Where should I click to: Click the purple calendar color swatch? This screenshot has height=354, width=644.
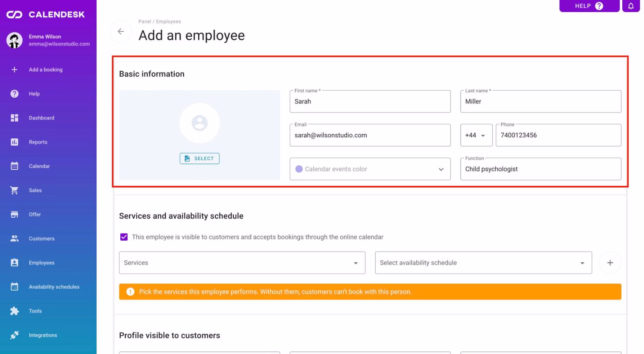coord(299,169)
